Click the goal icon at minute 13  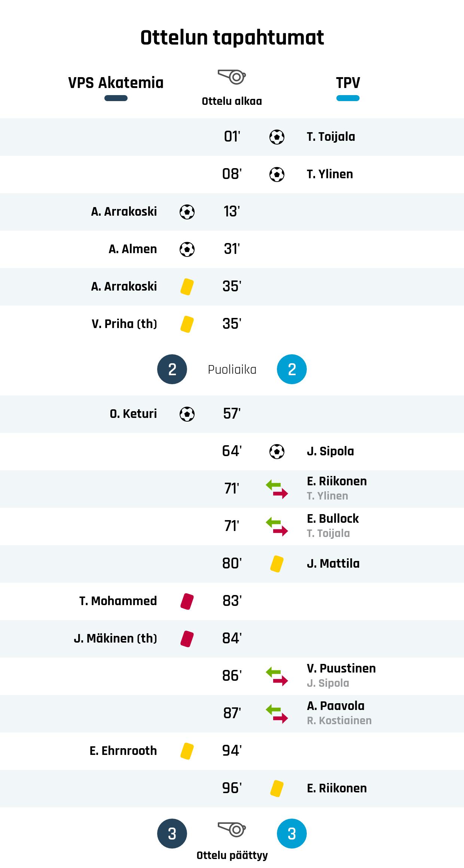[187, 212]
